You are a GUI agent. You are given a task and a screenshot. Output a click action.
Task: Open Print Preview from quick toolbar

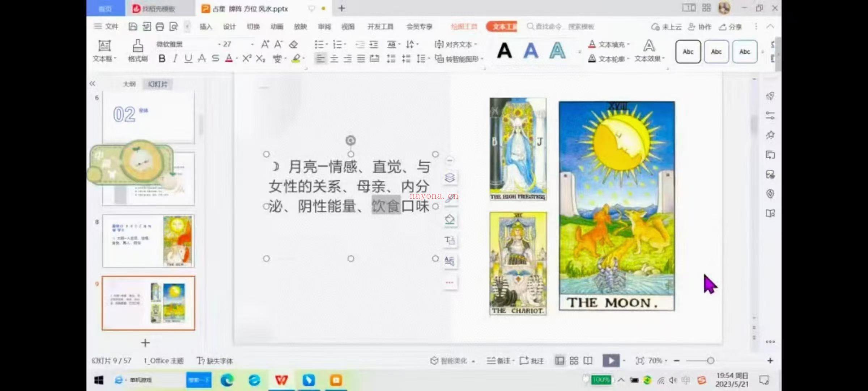pos(174,26)
